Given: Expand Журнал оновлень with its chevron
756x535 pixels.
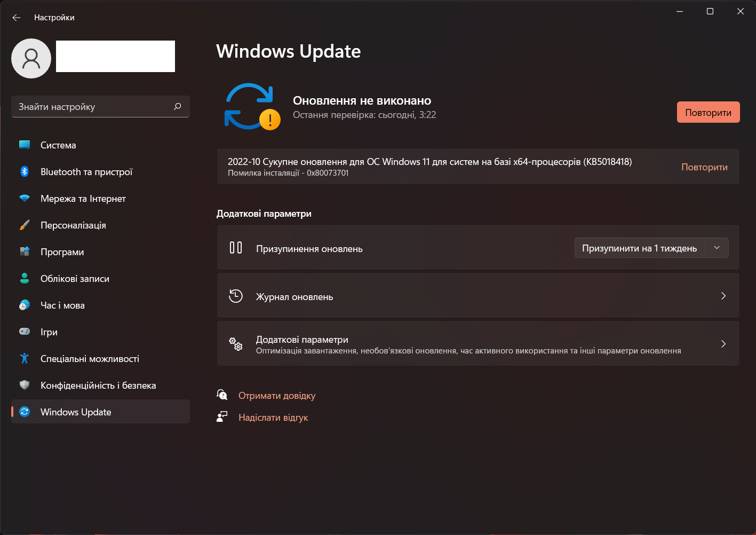Looking at the screenshot, I should click(x=723, y=296).
